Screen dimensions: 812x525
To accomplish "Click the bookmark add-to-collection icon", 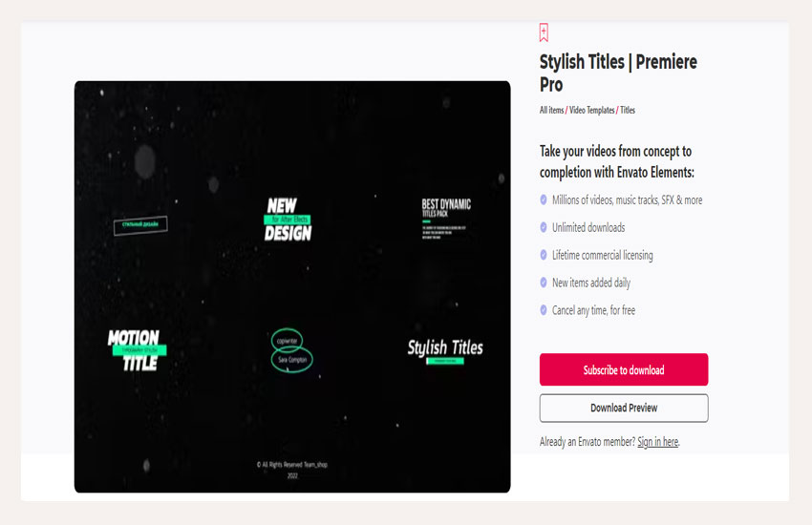I will pos(544,32).
